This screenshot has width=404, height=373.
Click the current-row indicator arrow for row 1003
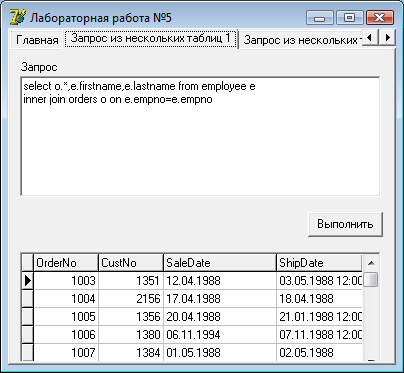(28, 281)
